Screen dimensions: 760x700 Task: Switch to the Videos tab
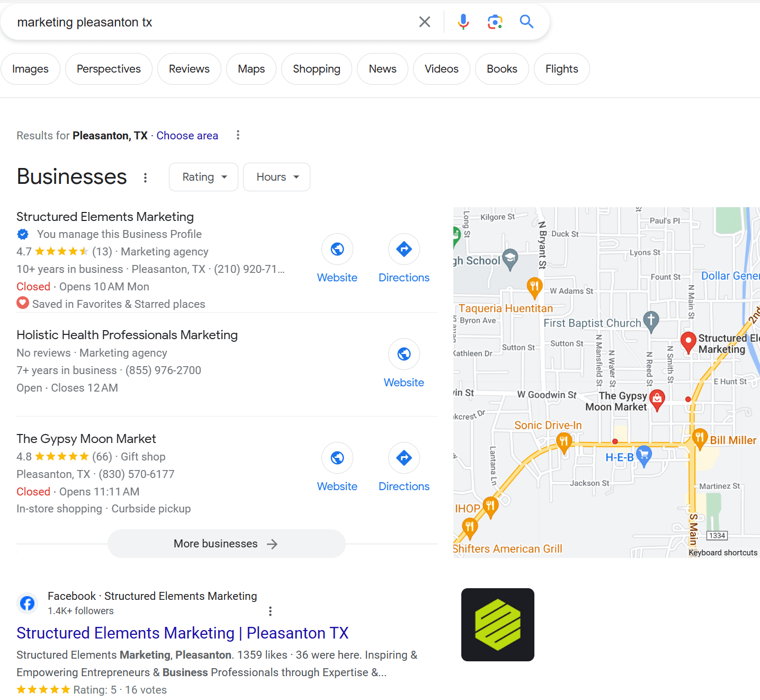441,69
